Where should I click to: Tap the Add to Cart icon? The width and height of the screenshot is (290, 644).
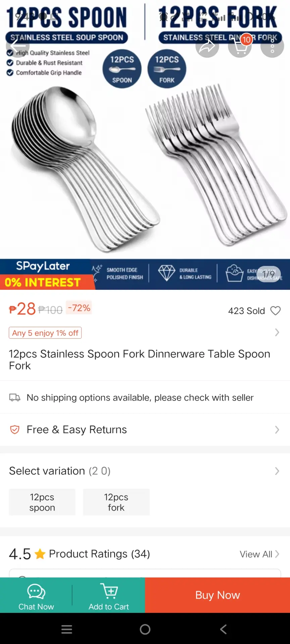pos(109,591)
